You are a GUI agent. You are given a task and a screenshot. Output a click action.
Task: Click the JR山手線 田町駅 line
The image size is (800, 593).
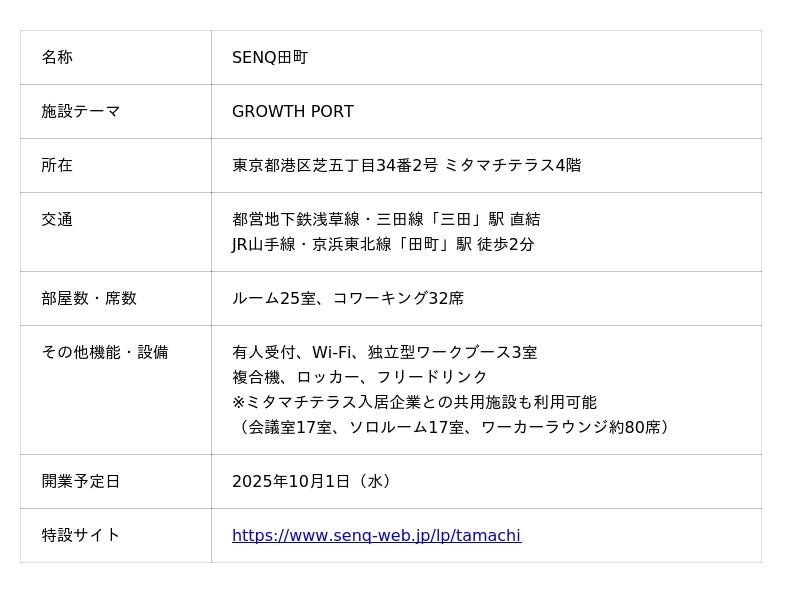(x=383, y=244)
